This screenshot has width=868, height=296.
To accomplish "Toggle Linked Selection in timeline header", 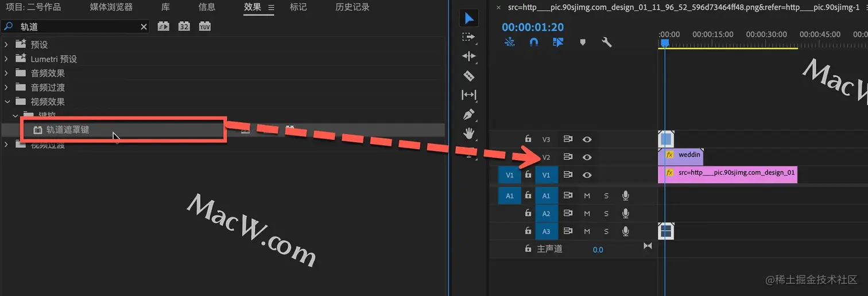I will coord(558,42).
